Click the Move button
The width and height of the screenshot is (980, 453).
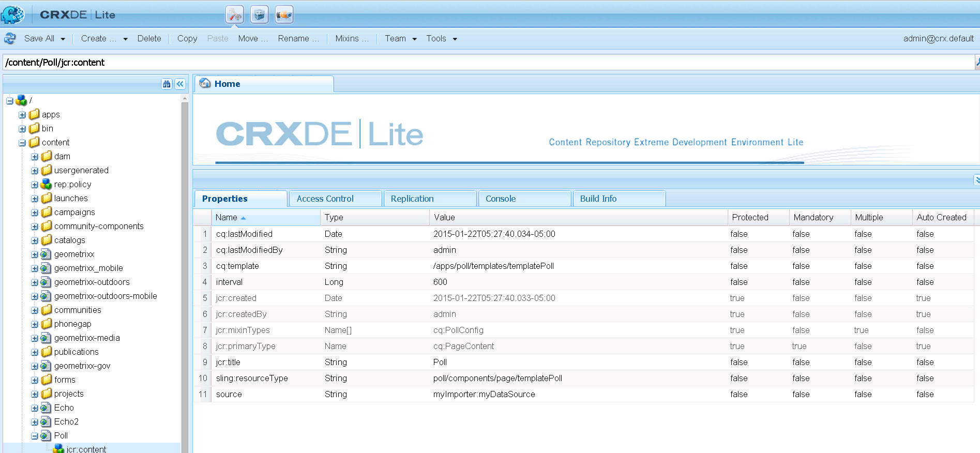pyautogui.click(x=253, y=38)
